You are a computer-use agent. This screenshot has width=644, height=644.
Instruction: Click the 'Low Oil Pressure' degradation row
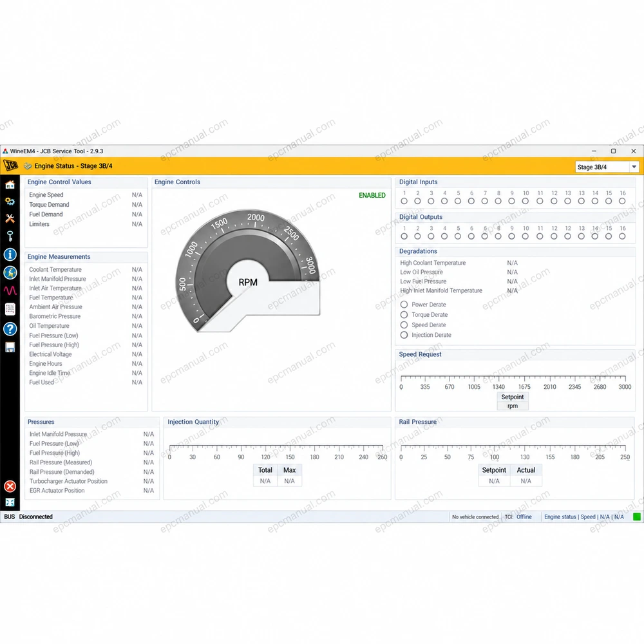[459, 272]
